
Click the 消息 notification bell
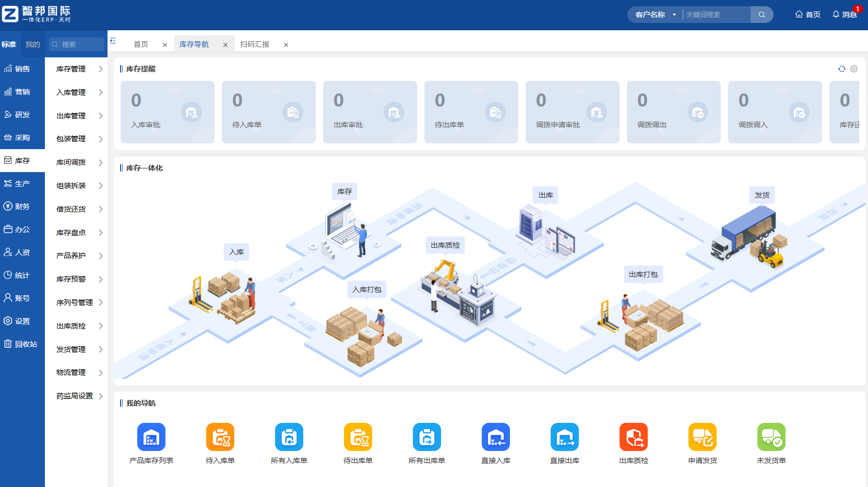tap(844, 15)
